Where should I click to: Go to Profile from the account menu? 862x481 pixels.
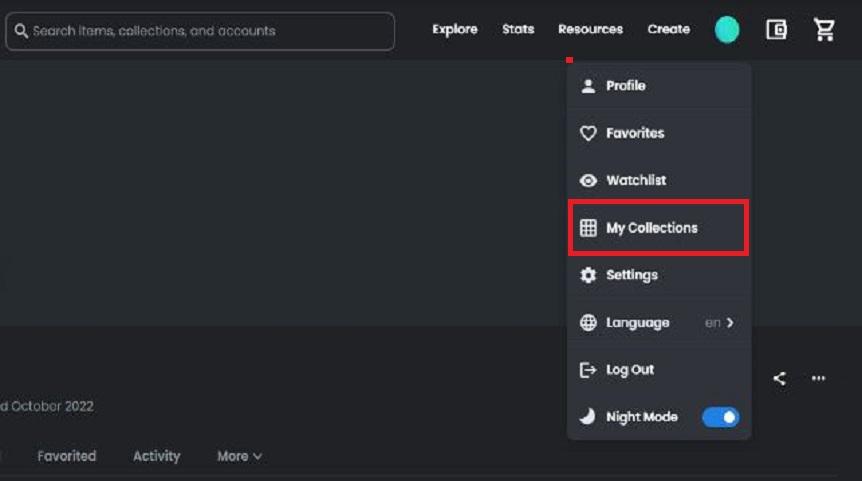(x=659, y=86)
